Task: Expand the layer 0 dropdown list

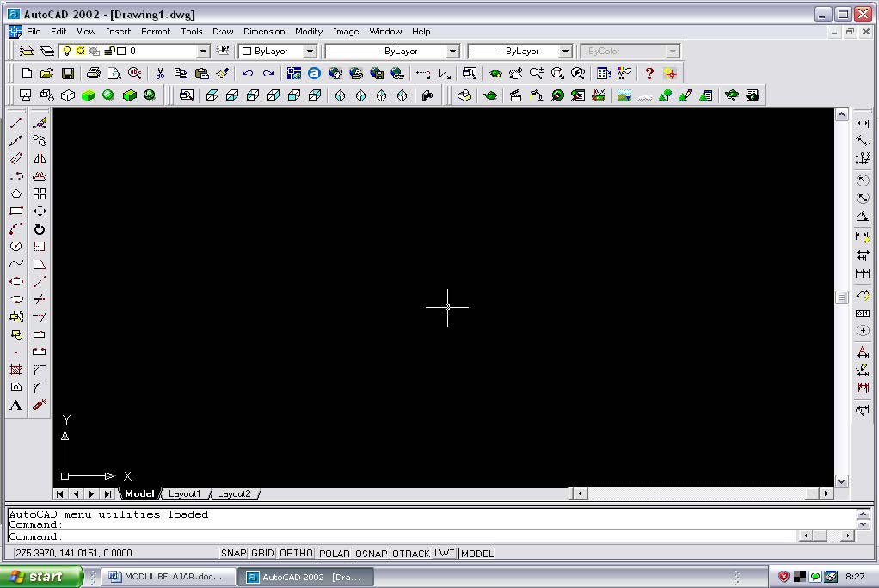Action: pyautogui.click(x=204, y=51)
